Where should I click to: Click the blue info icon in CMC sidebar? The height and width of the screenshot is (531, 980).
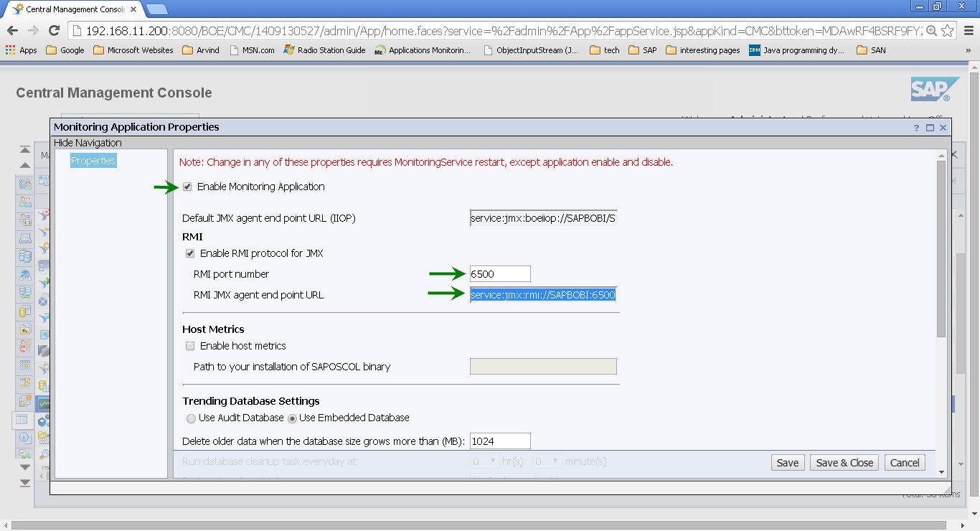pos(24,437)
